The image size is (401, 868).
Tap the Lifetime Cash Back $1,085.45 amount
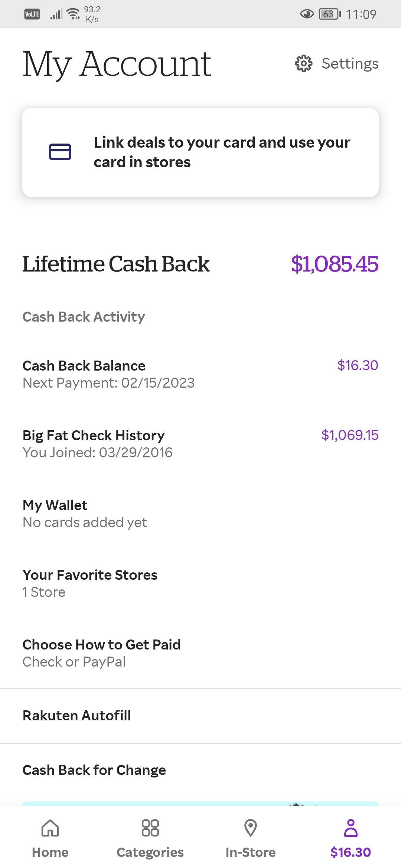click(335, 264)
